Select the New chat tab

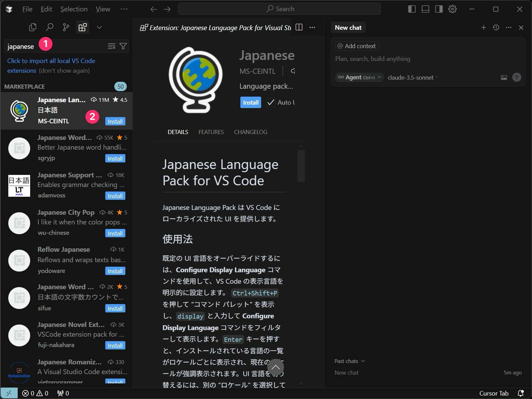coord(348,28)
